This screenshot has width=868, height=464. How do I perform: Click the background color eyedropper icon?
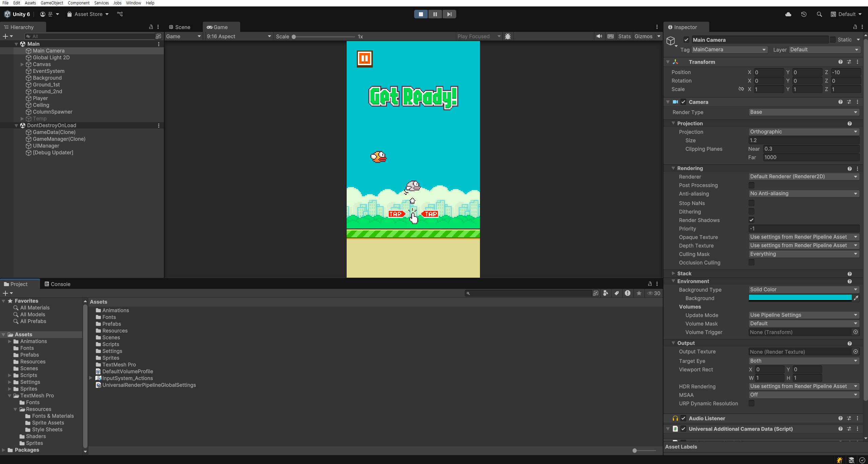[856, 298]
